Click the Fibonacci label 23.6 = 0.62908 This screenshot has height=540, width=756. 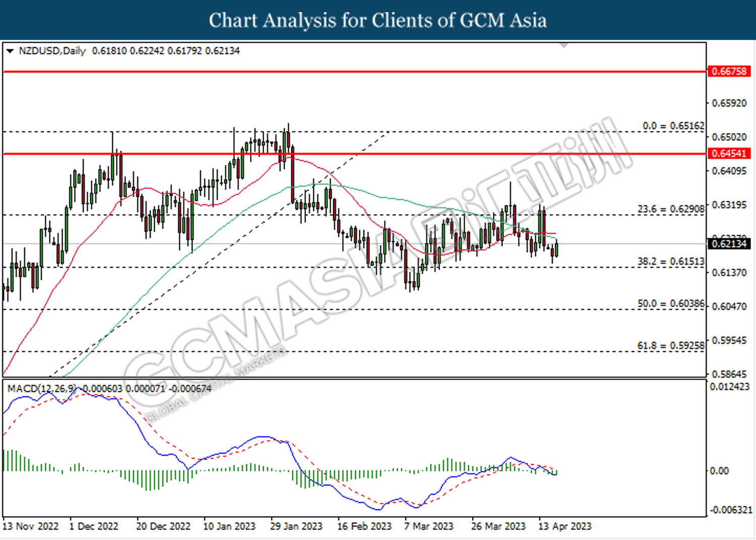coord(671,209)
